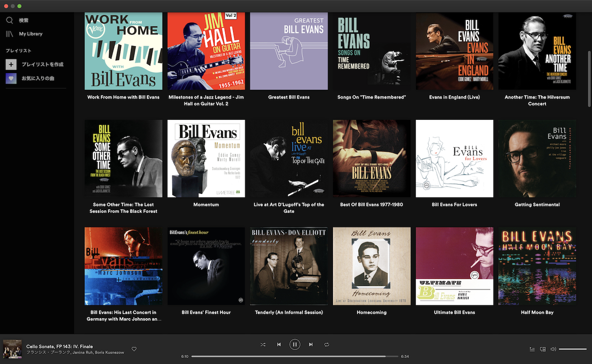Open My Library icon in sidebar
This screenshot has height=364, width=592.
click(x=9, y=34)
